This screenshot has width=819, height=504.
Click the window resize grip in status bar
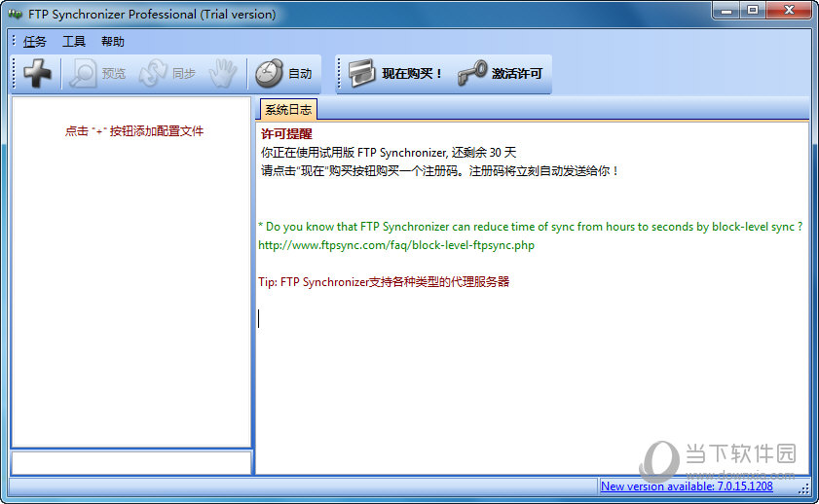803,487
